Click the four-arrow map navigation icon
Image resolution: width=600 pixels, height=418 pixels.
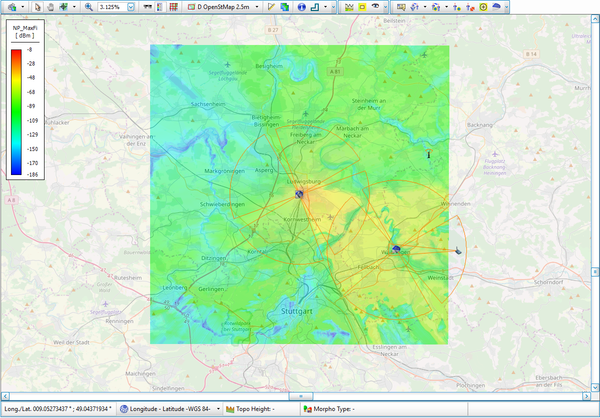click(63, 7)
